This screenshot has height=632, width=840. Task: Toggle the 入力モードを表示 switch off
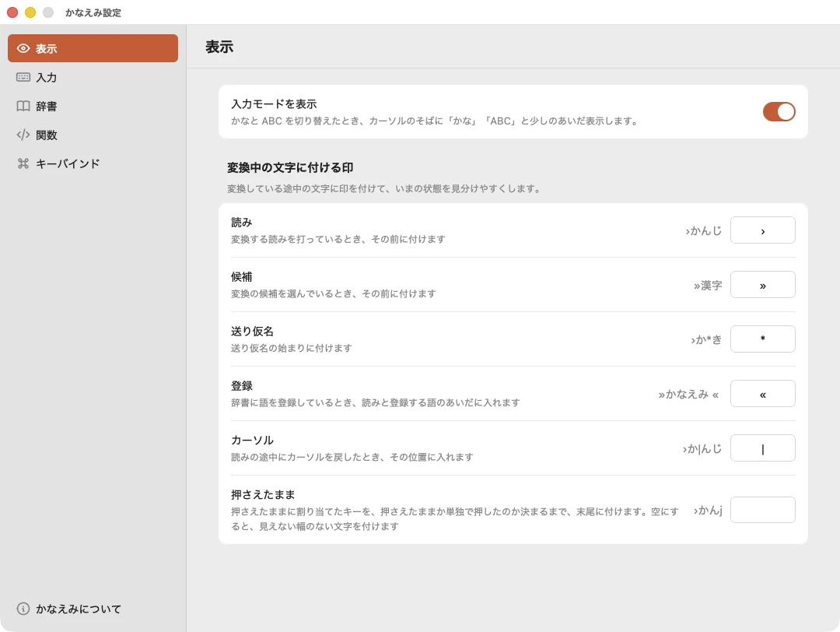click(x=779, y=111)
